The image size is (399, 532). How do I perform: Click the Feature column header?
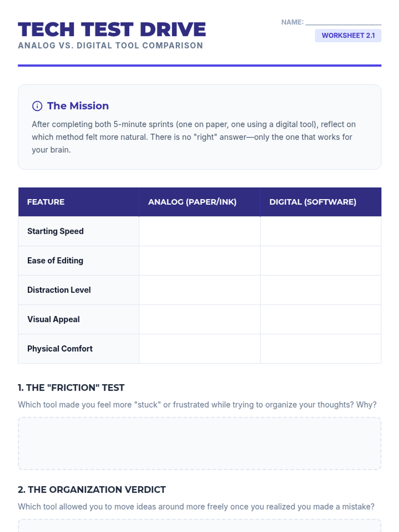(46, 202)
